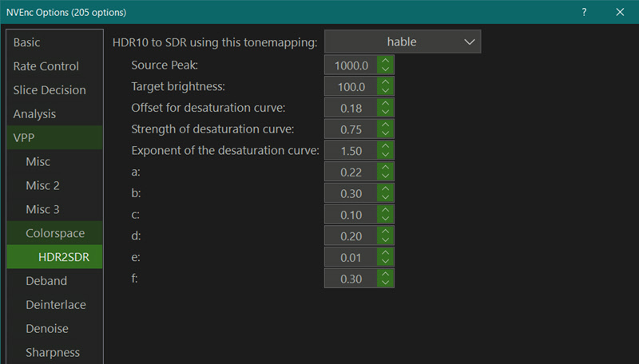Decrease the d: parameter value
The height and width of the screenshot is (364, 639).
pyautogui.click(x=385, y=240)
